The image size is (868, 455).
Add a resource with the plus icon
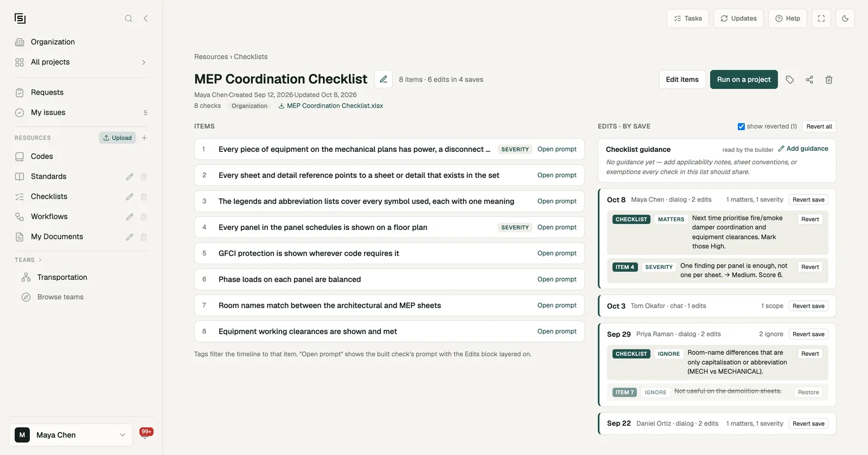point(144,138)
